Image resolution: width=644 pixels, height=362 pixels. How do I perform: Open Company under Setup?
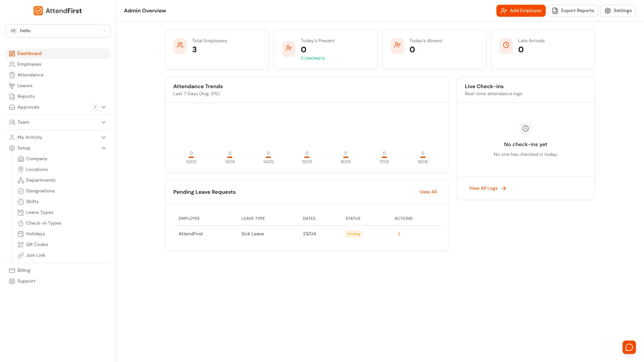coord(62,159)
